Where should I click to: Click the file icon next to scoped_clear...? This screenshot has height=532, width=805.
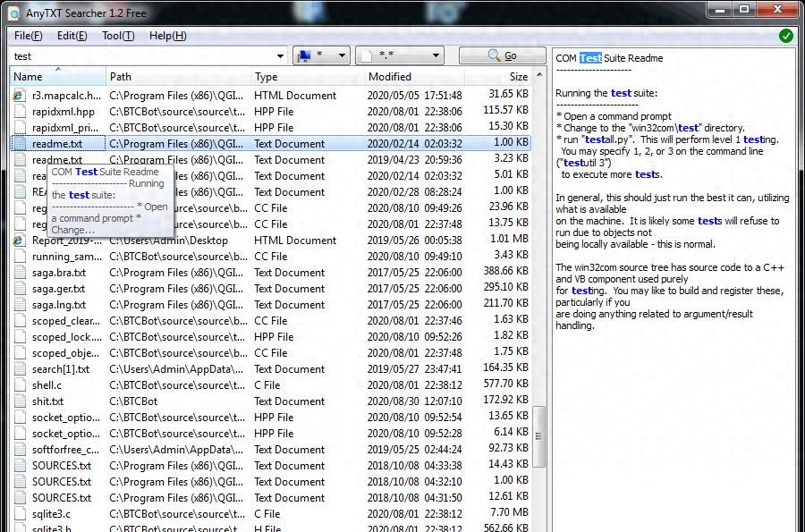pos(20,321)
